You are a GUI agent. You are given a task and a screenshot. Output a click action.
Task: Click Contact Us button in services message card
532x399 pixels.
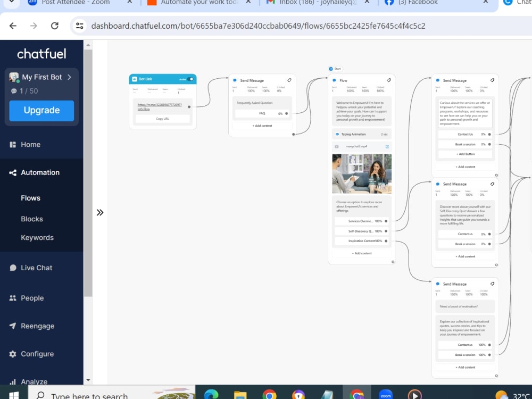(x=465, y=135)
